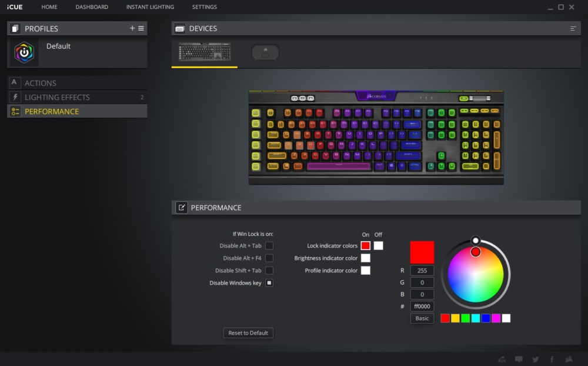Click Reset to Default button
The height and width of the screenshot is (366, 588).
point(248,332)
